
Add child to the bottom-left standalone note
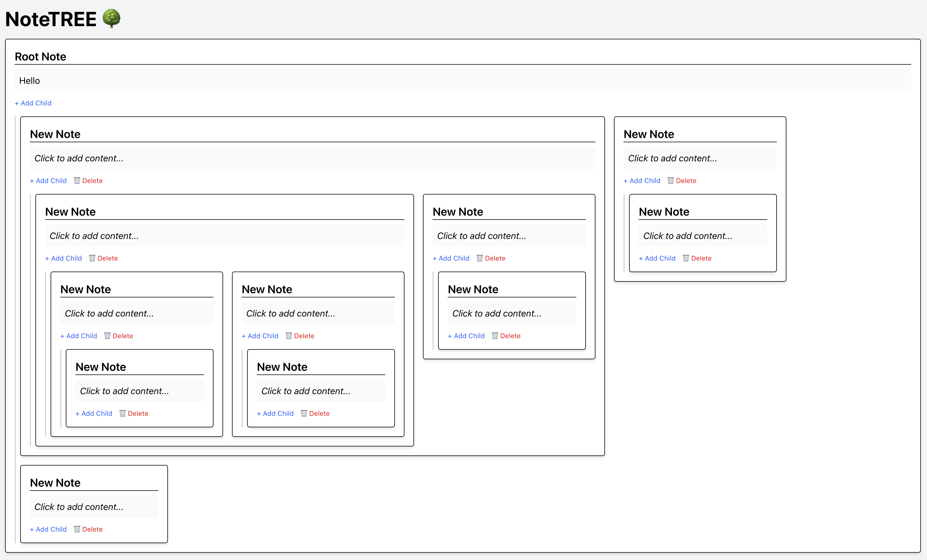[48, 529]
